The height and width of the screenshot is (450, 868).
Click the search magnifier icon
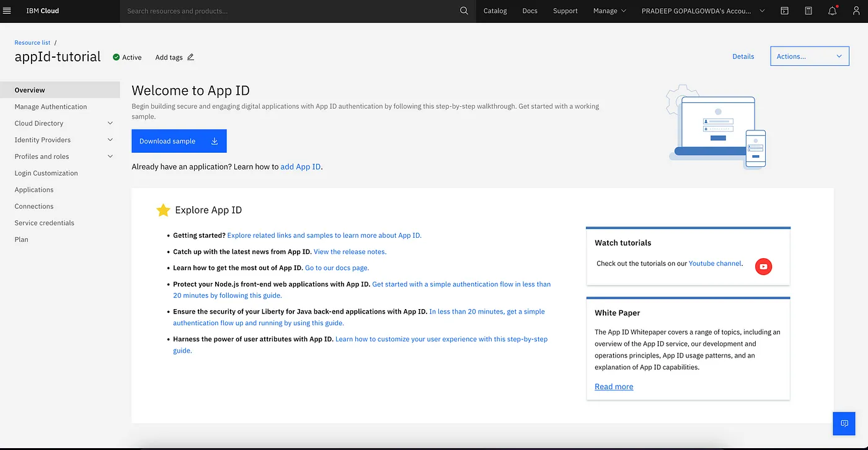tap(464, 11)
